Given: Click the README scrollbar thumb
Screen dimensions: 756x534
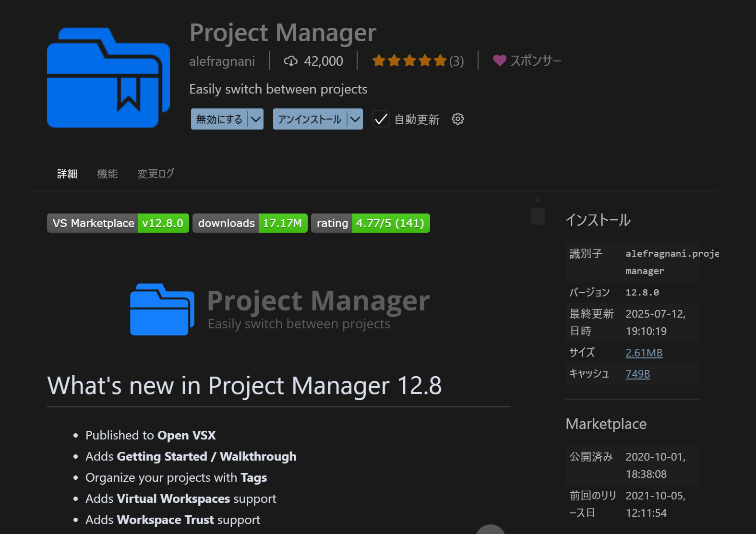Looking at the screenshot, I should pos(538,216).
